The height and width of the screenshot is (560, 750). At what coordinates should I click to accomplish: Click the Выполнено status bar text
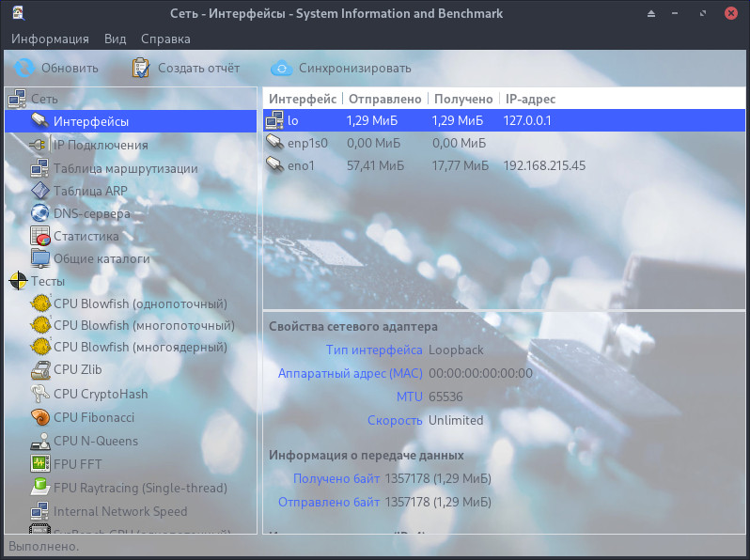[x=43, y=546]
